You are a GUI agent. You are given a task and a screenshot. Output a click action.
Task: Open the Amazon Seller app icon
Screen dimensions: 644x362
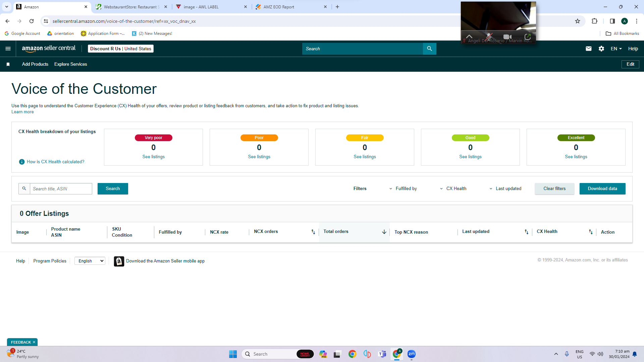tap(119, 261)
